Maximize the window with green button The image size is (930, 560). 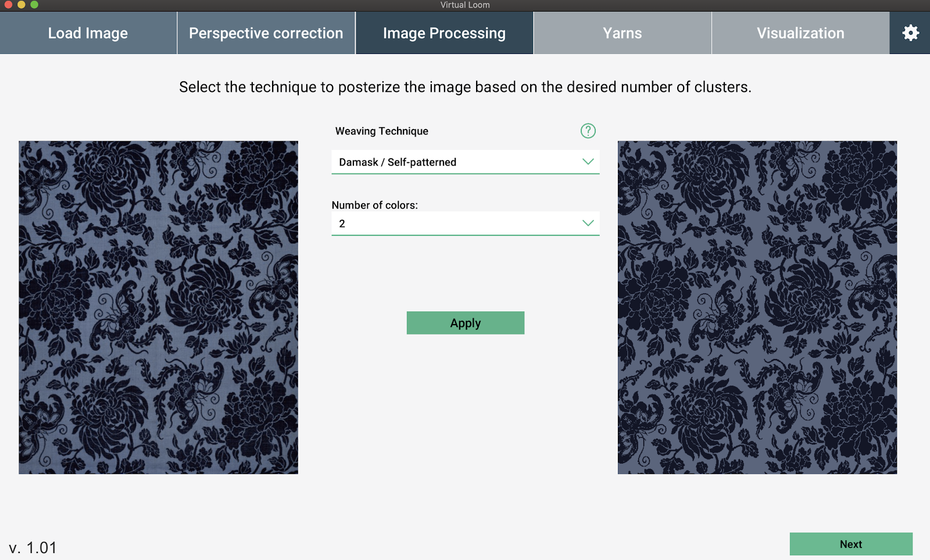click(34, 5)
